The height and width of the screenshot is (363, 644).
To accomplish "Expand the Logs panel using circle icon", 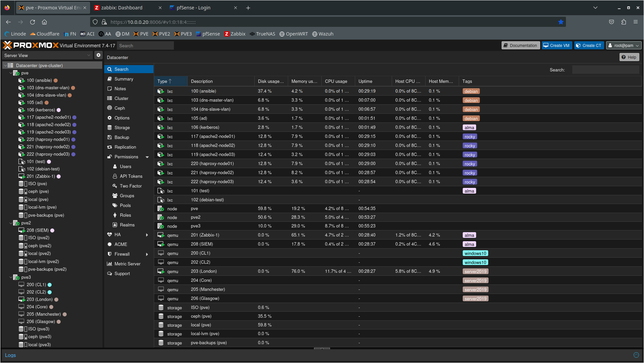I will [x=636, y=355].
